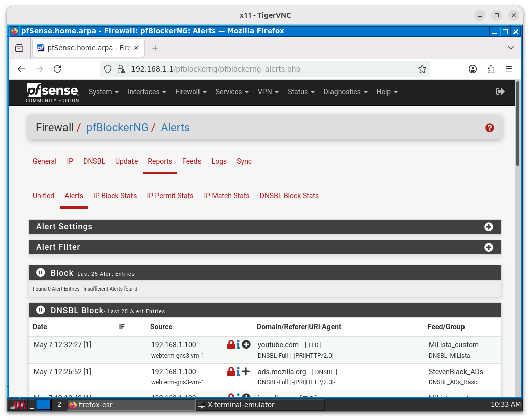Switch to the Feeds tab
Screen dimensions: 530x420
tap(191, 161)
